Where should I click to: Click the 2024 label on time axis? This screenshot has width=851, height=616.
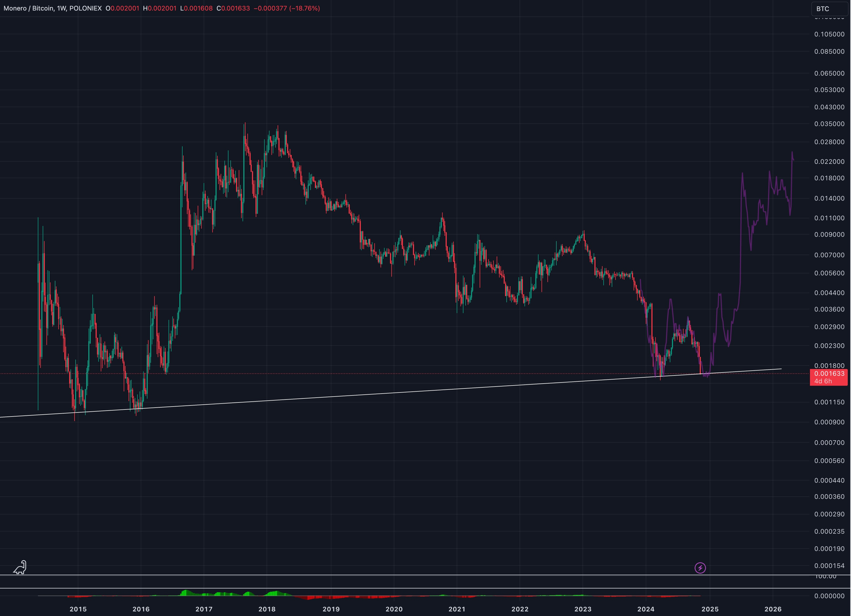646,609
